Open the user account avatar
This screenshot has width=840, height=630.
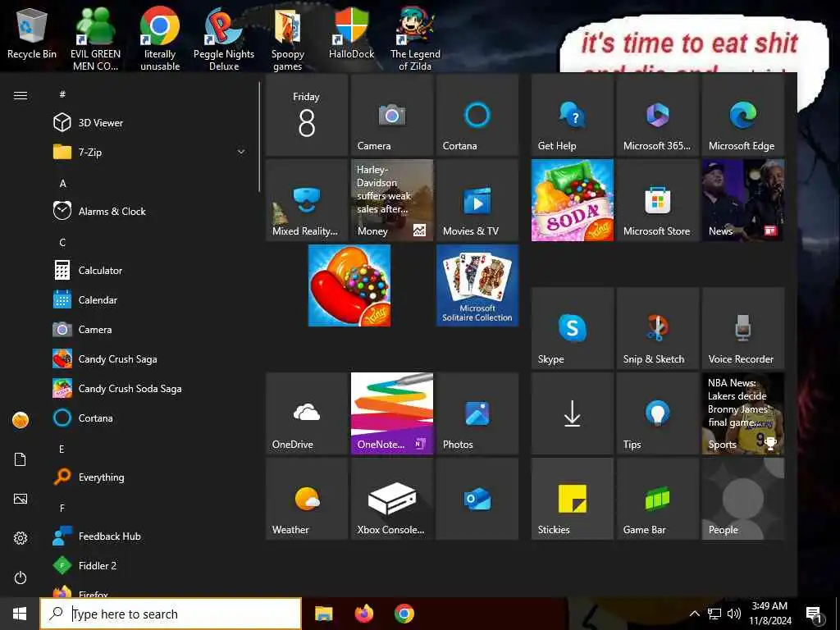tap(21, 420)
